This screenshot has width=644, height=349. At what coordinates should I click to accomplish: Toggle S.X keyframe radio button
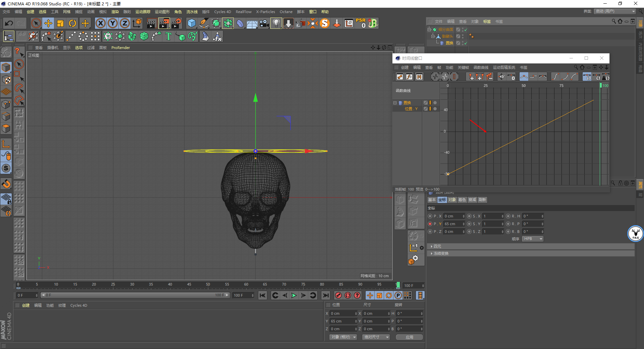point(469,216)
